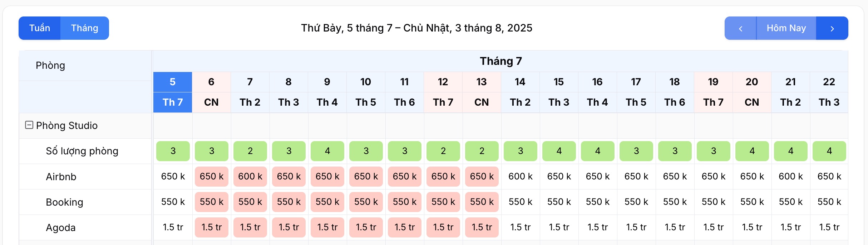Screen dimensions: 868x245
Task: Select the date header 13 CN
Action: tap(482, 92)
